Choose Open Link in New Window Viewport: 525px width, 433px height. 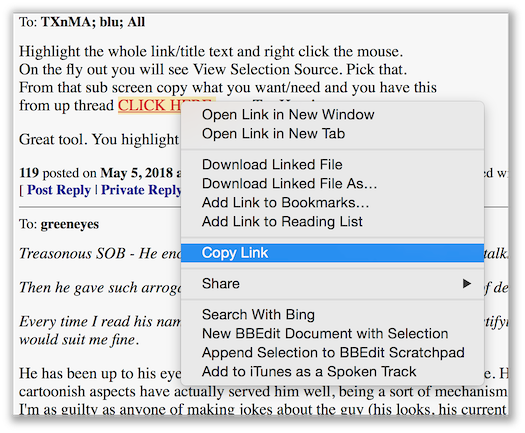click(332, 115)
